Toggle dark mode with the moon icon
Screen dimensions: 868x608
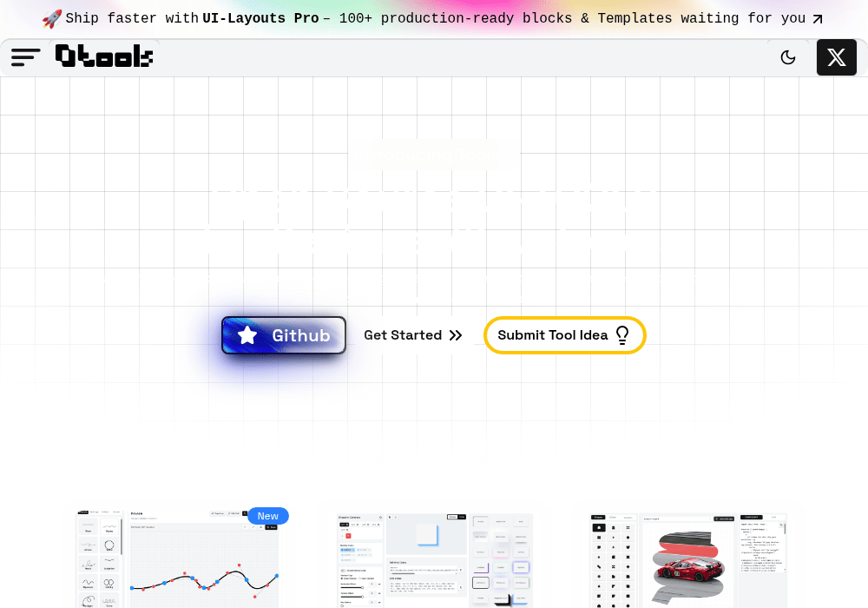(x=788, y=57)
